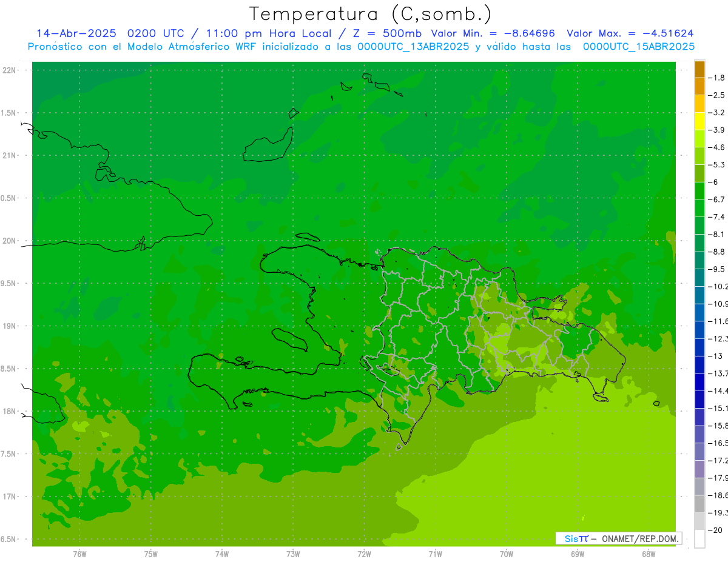The height and width of the screenshot is (562, 728).
Task: Click the '0000UTC_13ABR2025' initialization timestamp
Action: pyautogui.click(x=413, y=47)
